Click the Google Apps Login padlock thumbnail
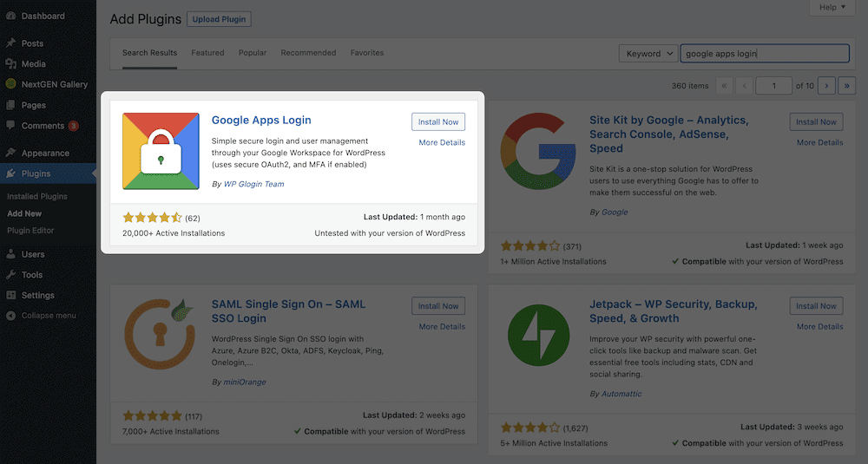 pyautogui.click(x=161, y=151)
